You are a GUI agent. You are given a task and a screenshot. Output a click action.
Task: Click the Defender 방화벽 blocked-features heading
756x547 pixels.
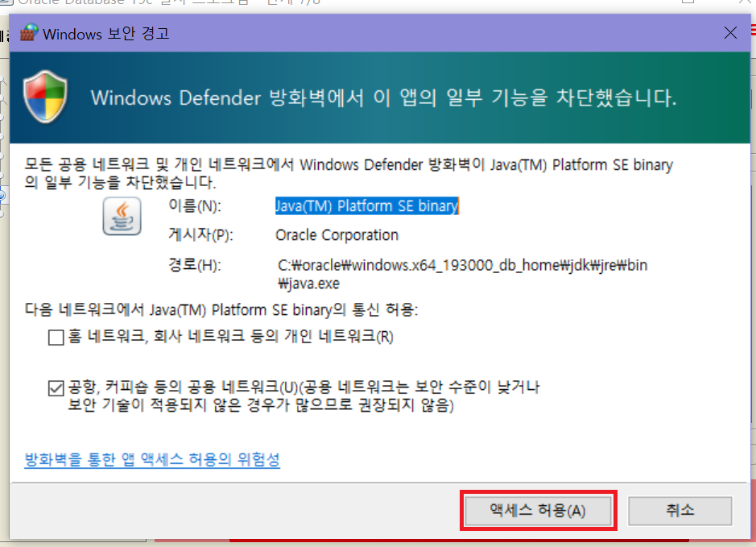[x=384, y=98]
